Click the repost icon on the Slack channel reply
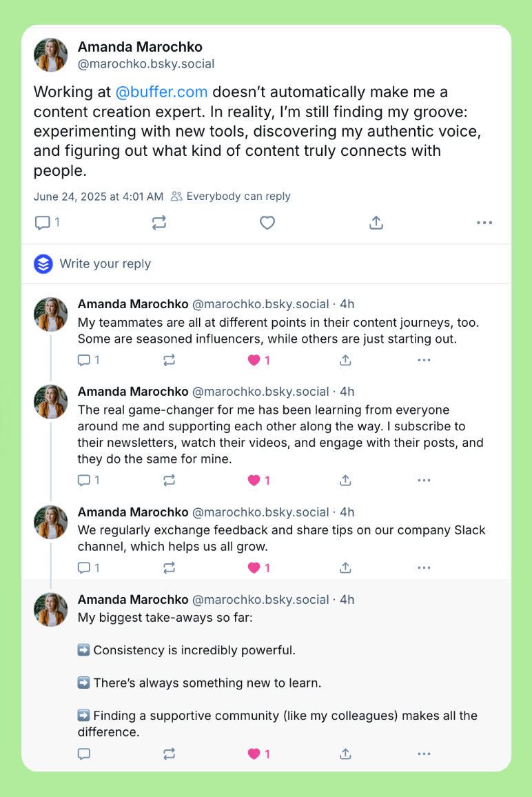This screenshot has width=532, height=797. tap(169, 567)
